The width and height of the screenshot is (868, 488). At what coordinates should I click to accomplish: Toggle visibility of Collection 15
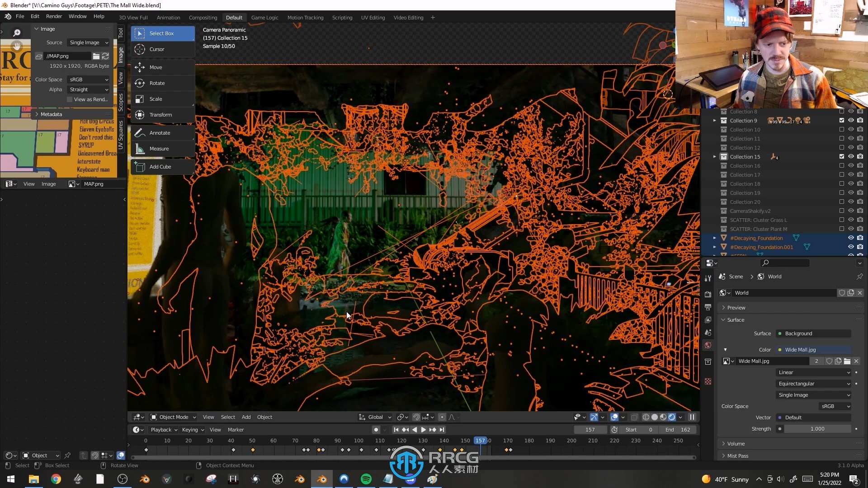(851, 156)
